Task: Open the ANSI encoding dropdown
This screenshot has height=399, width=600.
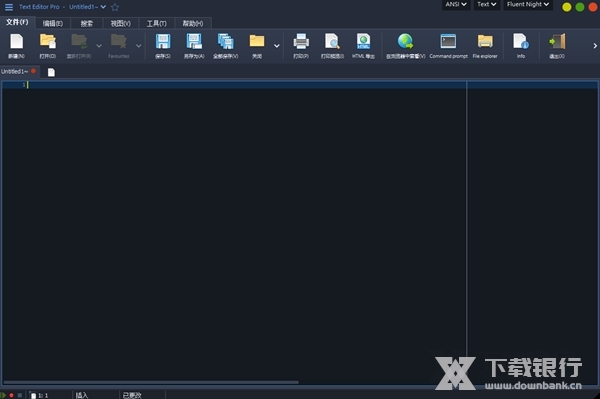Action: point(456,5)
